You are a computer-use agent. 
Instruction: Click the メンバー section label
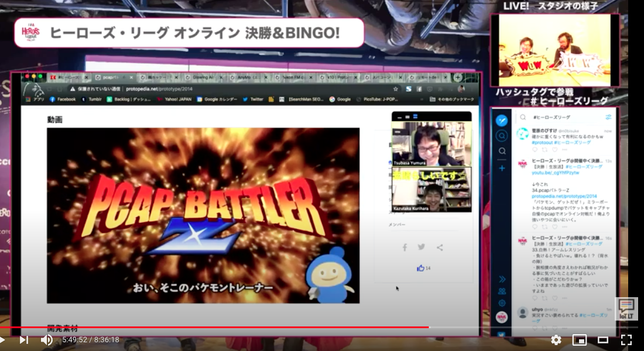[397, 225]
